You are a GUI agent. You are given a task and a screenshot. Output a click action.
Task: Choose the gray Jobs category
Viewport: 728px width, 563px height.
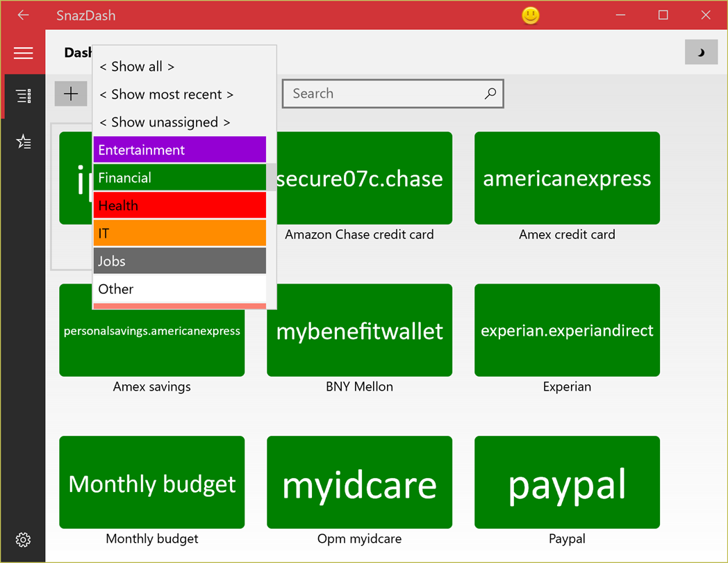click(180, 261)
